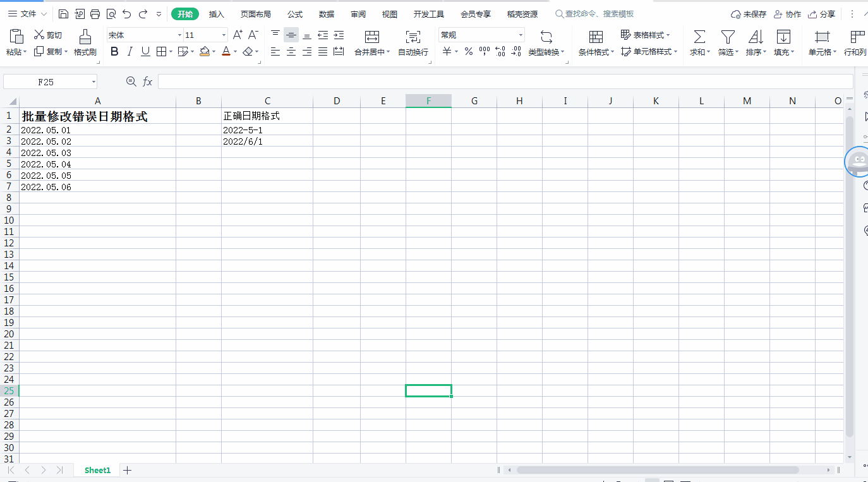This screenshot has width=868, height=482.
Task: Toggle align text right
Action: pos(307,52)
